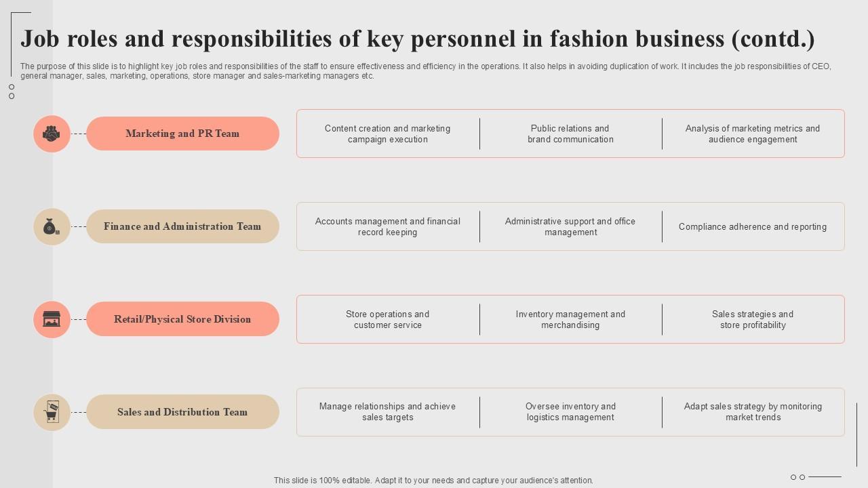Select the slide title heading text

[x=418, y=39]
